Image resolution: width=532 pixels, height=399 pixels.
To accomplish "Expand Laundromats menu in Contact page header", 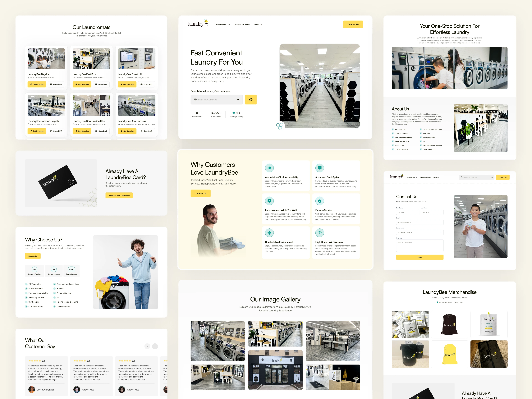I will (412, 177).
